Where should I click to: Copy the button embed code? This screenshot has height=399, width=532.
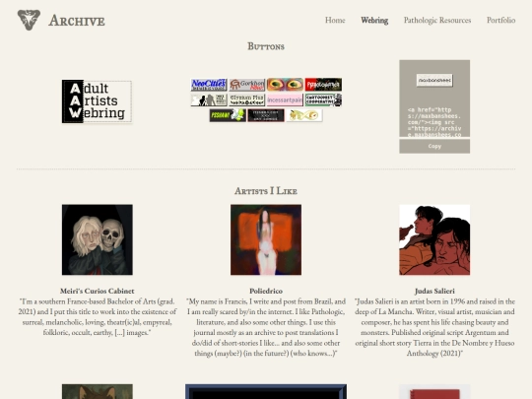pos(434,146)
